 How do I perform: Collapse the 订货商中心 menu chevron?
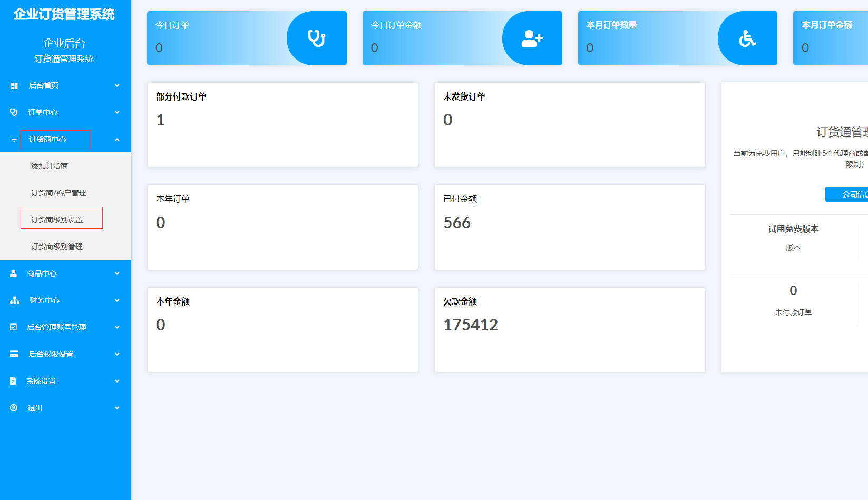click(117, 140)
